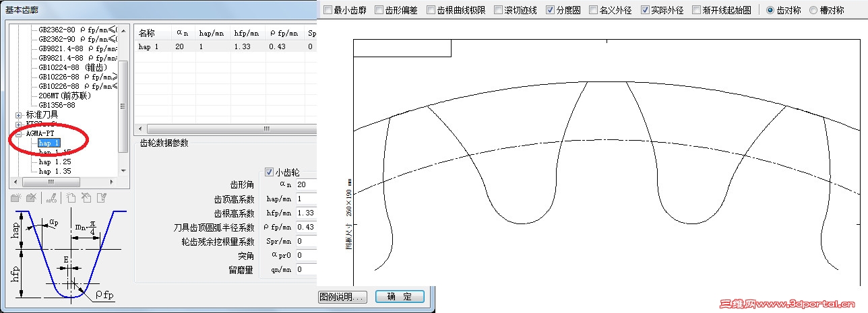
Task: Click the hfp/mn column header
Action: click(247, 33)
